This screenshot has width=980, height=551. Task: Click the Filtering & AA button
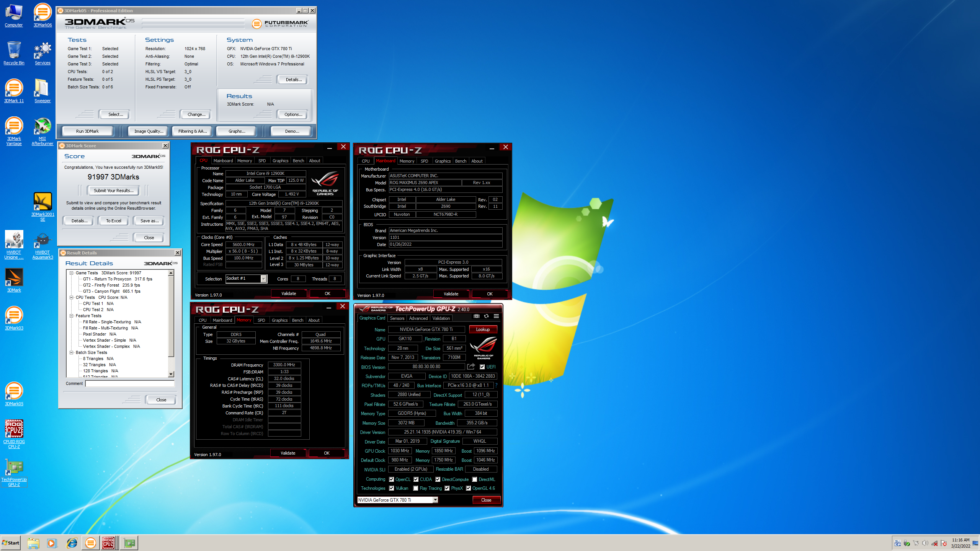pyautogui.click(x=193, y=131)
